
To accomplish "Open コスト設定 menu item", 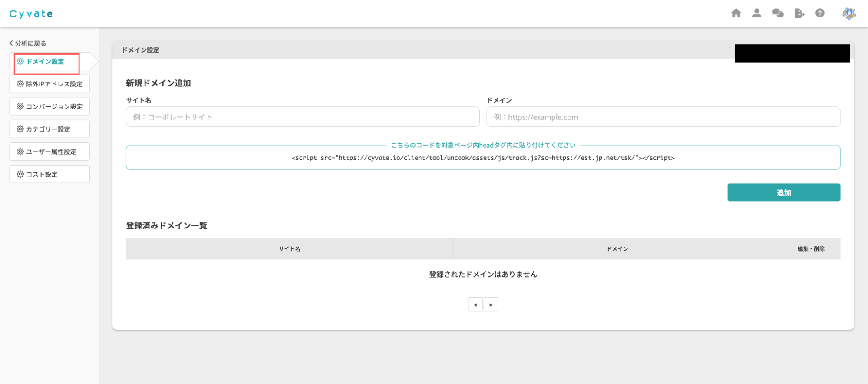I will click(50, 174).
